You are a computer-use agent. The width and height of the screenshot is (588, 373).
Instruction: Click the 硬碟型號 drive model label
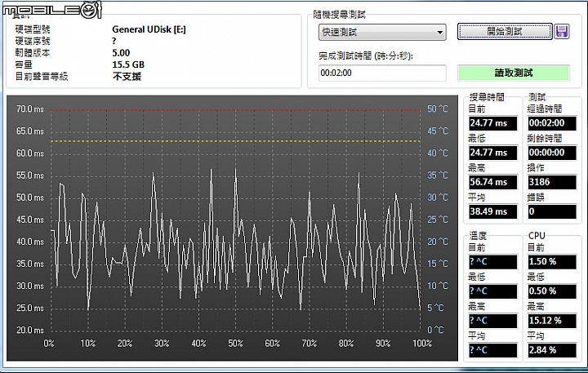tap(32, 29)
